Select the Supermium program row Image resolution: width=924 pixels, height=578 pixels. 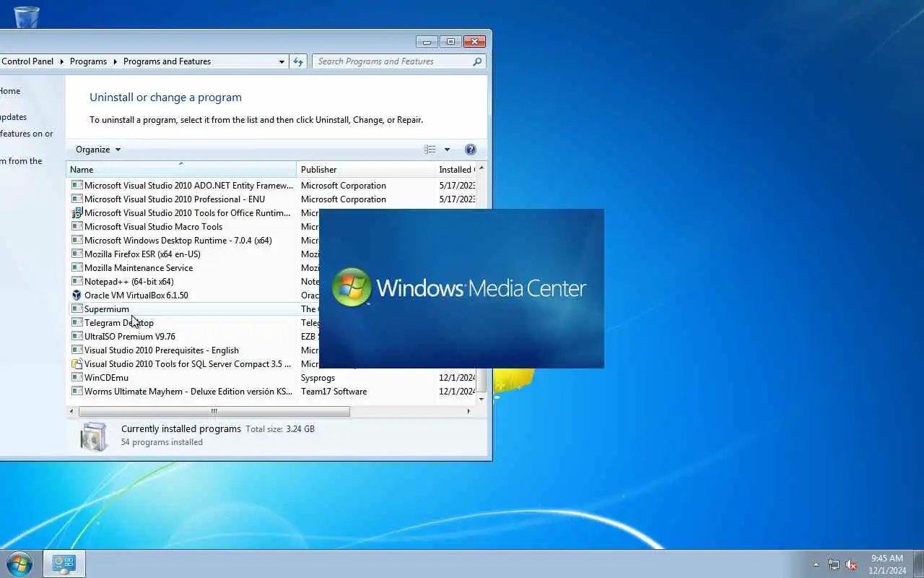pyautogui.click(x=193, y=309)
